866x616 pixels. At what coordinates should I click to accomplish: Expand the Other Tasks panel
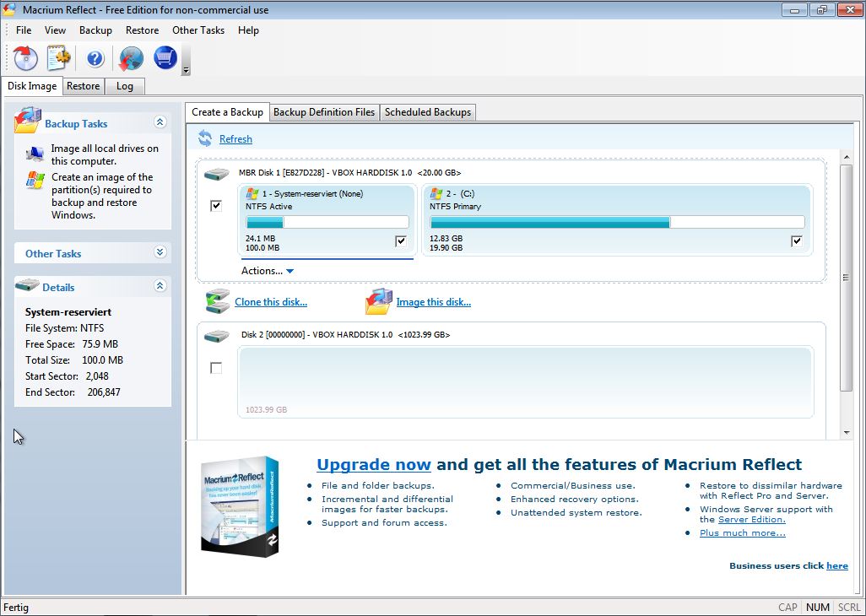coord(160,252)
